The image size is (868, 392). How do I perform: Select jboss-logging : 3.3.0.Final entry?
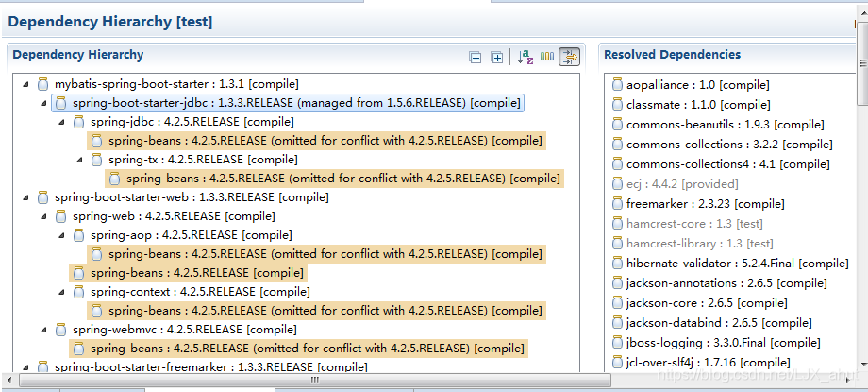(x=716, y=343)
